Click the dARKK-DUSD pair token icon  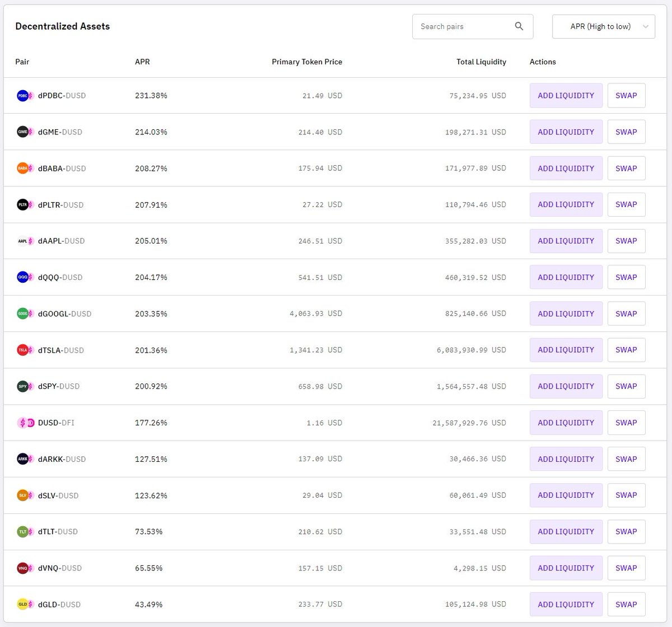click(x=26, y=459)
